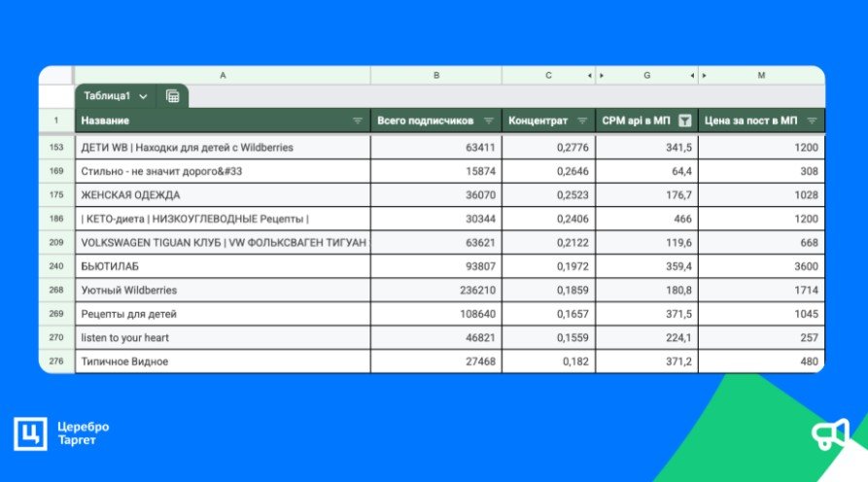The width and height of the screenshot is (868, 482).
Task: Select CPM value 341,5
Action: (646, 147)
